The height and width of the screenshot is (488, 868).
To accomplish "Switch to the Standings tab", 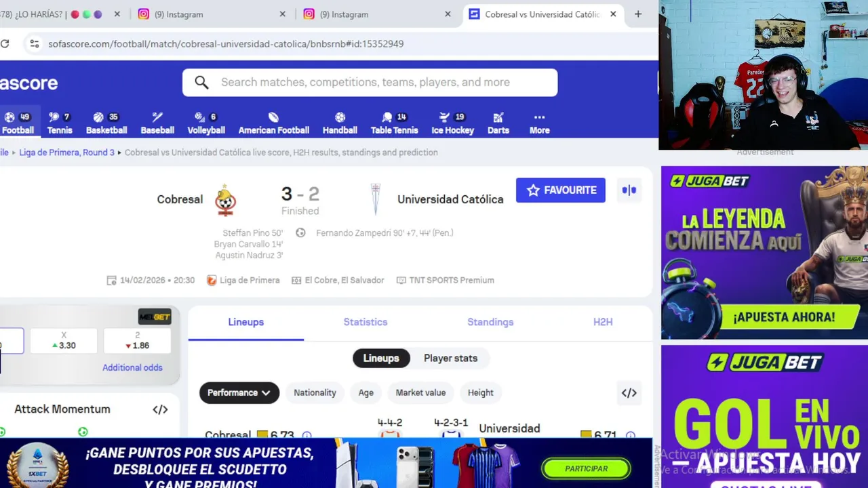I will pyautogui.click(x=490, y=322).
